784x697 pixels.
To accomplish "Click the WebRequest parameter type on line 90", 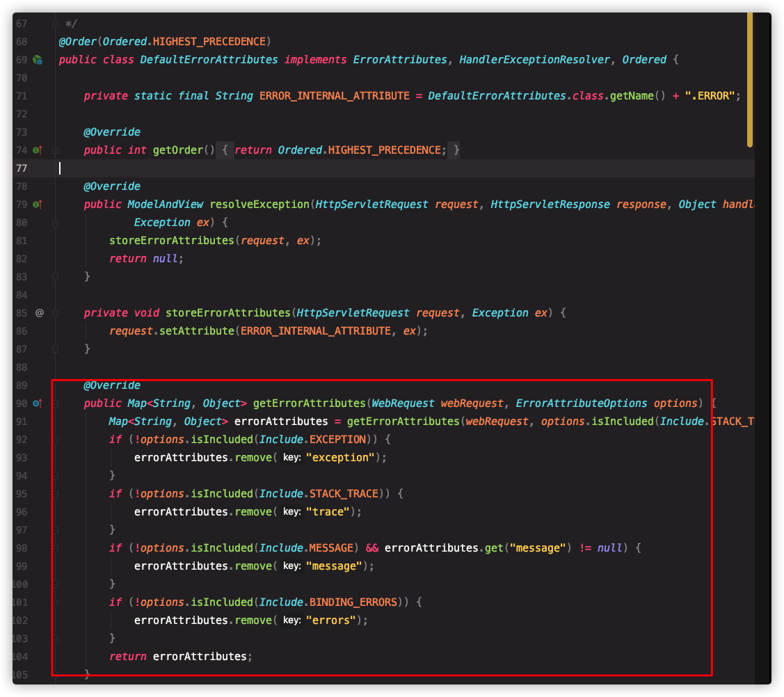I will coord(403,403).
